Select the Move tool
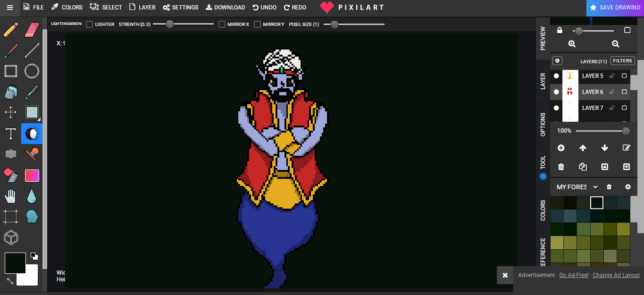 pyautogui.click(x=11, y=112)
